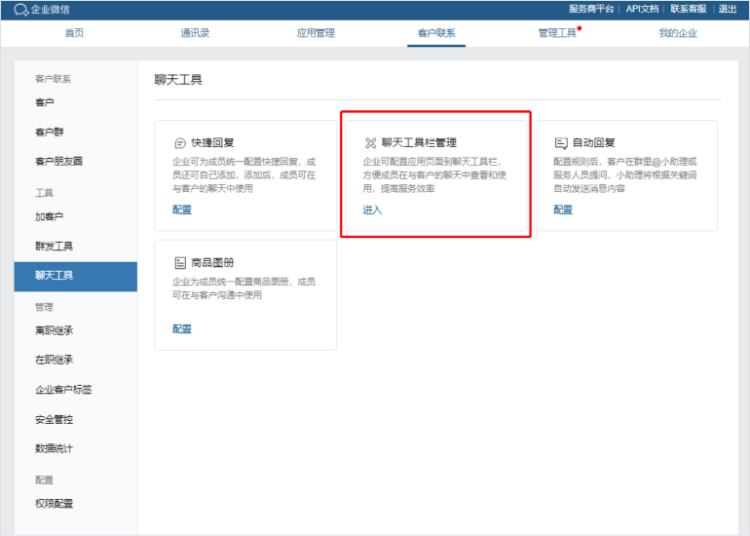Click the 自动回复 card icon
The height and width of the screenshot is (536, 750).
(561, 143)
